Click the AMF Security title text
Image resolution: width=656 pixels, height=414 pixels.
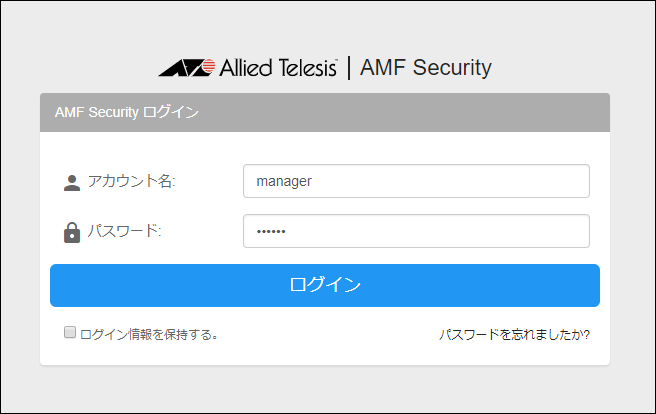click(x=425, y=68)
